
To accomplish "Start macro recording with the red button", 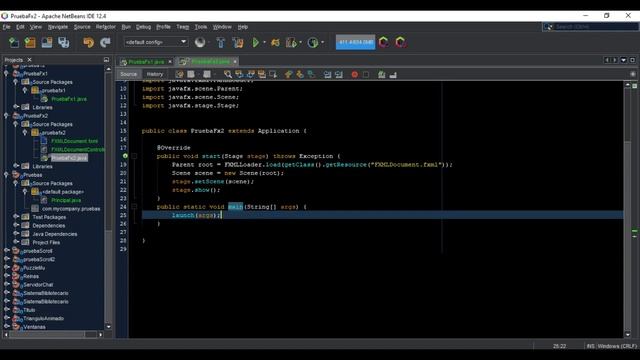I will click(x=355, y=74).
